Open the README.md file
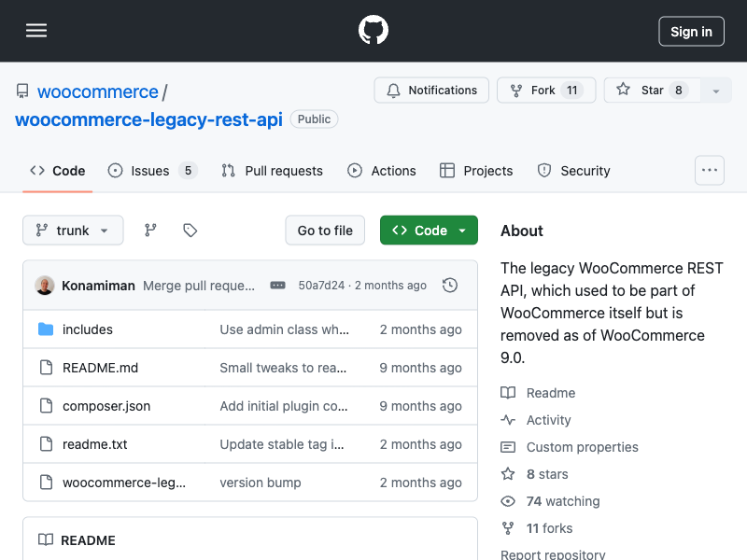 pos(100,367)
